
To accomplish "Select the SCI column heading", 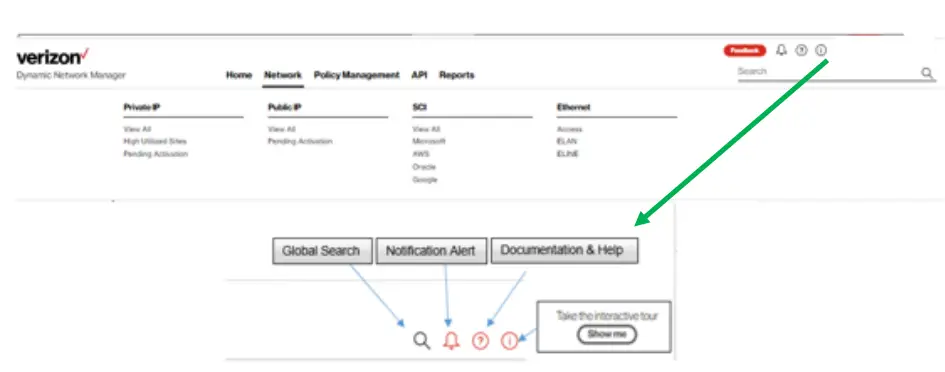I will (x=419, y=107).
